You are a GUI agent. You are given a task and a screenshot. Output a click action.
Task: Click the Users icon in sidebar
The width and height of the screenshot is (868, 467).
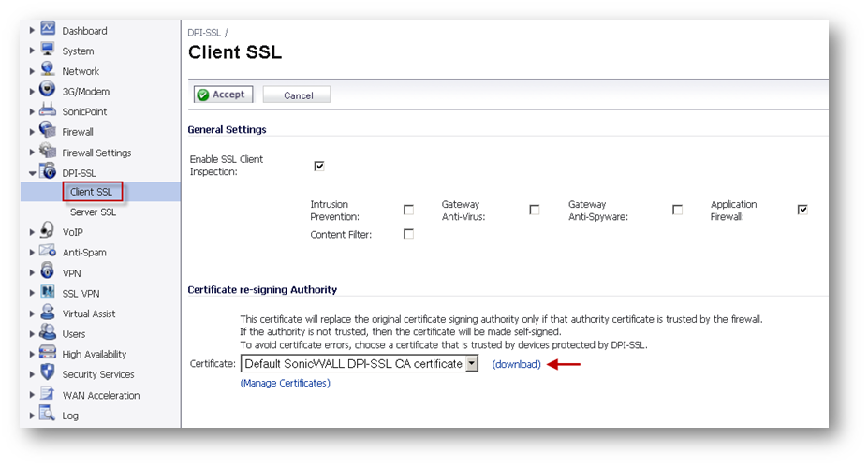[48, 333]
